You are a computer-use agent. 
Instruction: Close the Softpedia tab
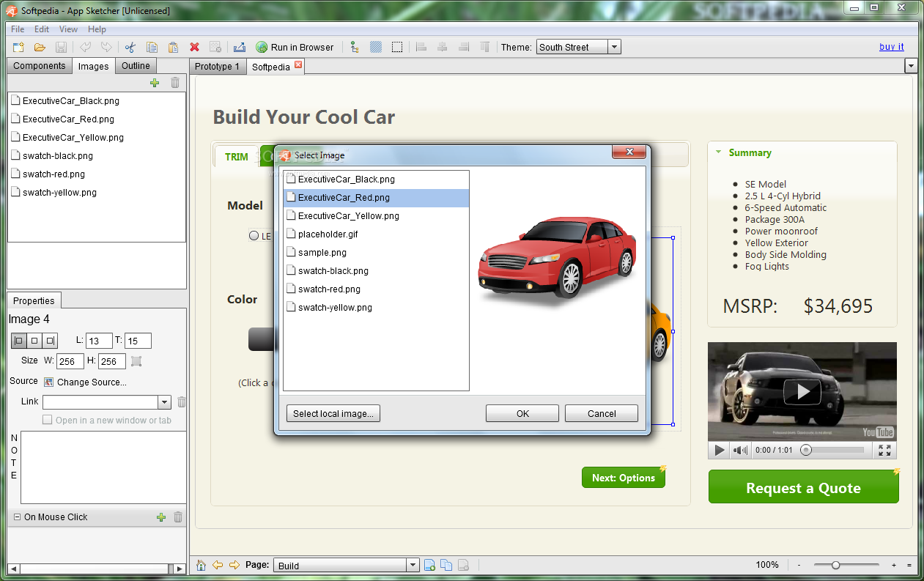[298, 65]
